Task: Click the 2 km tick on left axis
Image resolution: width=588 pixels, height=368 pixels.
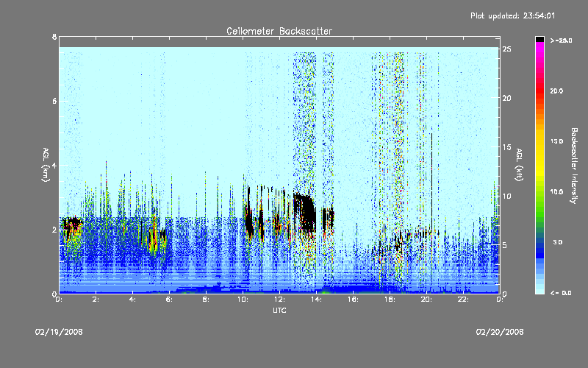Action: pos(54,230)
